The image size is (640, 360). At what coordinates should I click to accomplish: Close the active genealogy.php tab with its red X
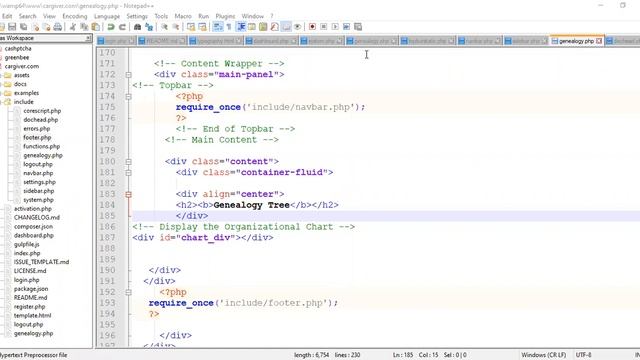599,41
